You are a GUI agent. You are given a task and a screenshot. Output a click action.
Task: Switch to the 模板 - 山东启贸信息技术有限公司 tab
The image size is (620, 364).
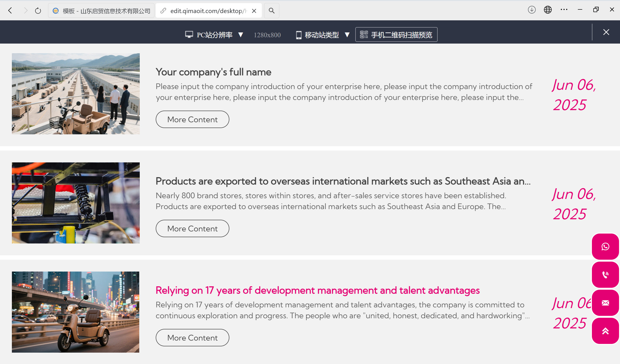101,11
